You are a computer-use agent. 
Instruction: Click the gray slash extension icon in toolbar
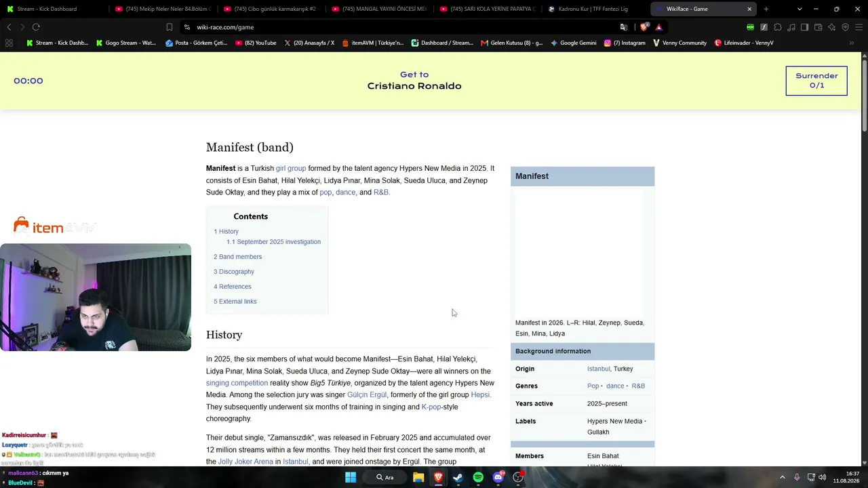[764, 27]
